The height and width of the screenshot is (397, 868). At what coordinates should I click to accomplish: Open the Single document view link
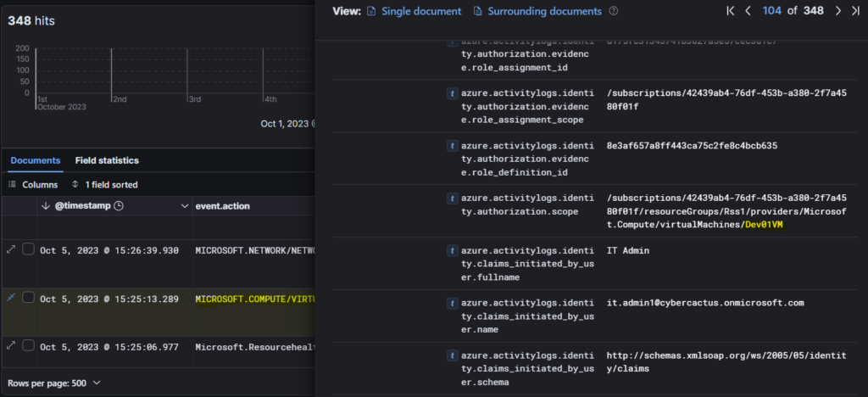point(415,12)
